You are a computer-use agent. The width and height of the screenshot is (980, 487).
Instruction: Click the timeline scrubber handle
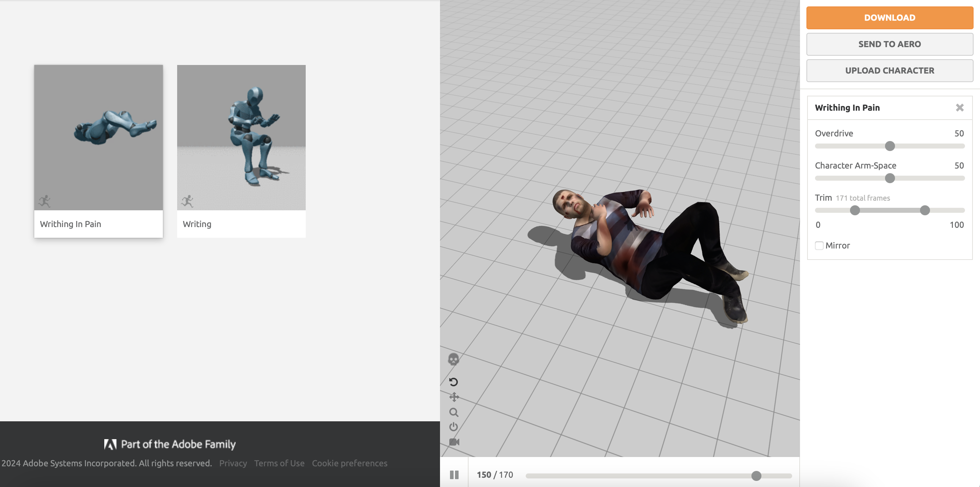click(756, 476)
